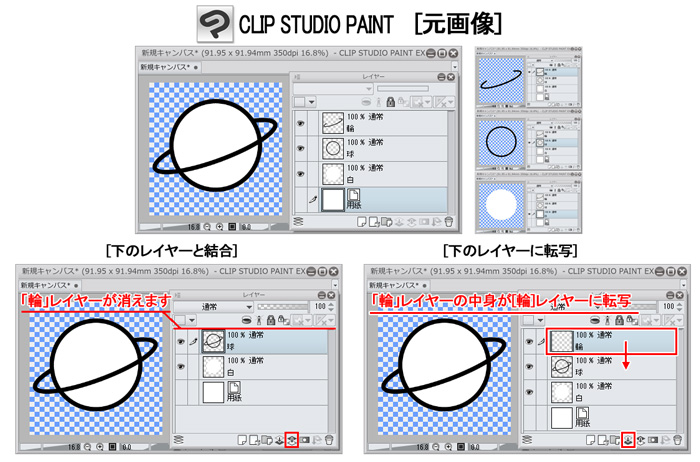Screen dimensions: 700x462
Task: Click レイヤー panel title in 下のレイヤーと結合 window
Action: click(x=254, y=295)
